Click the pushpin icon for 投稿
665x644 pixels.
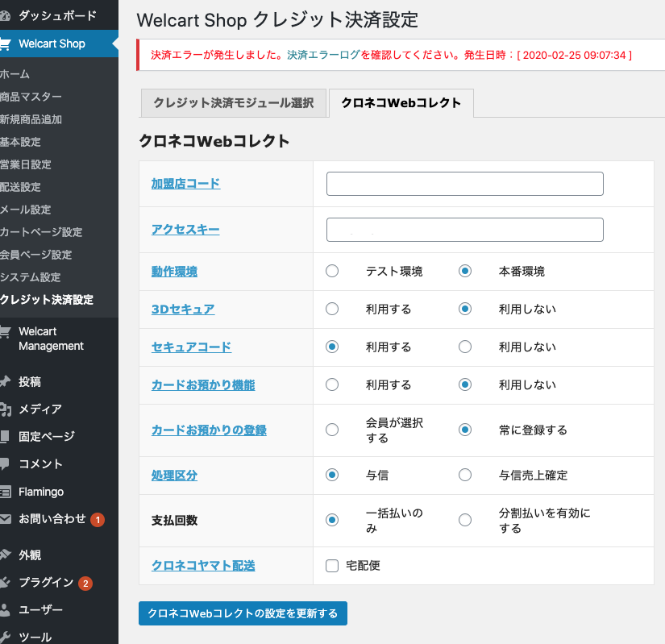[5, 381]
